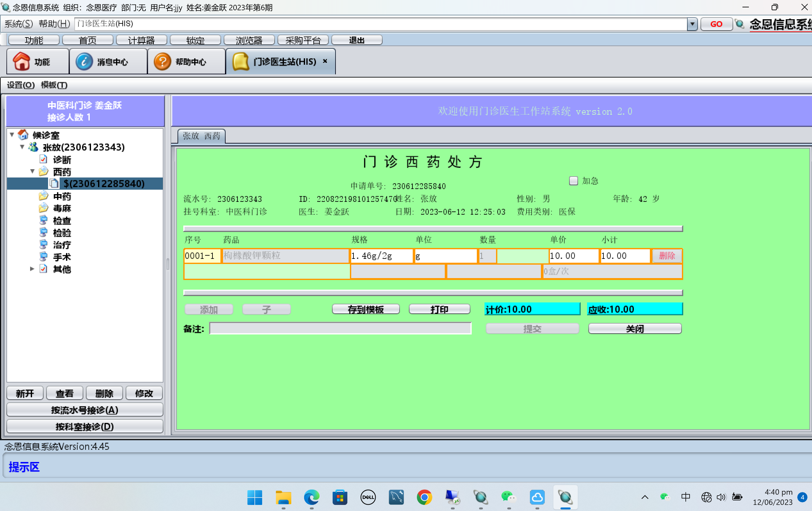Select the $(230612285840) prescription tree item
This screenshot has height=511, width=812.
104,183
